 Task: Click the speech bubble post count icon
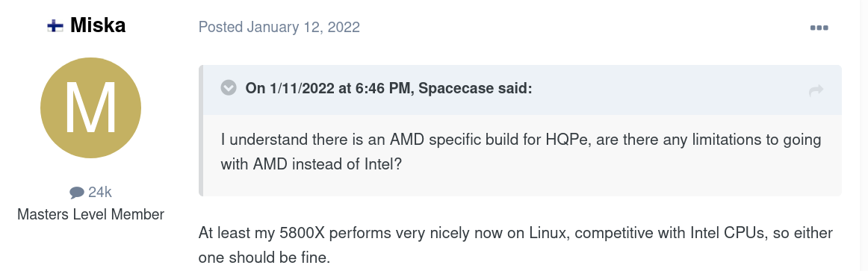click(x=76, y=193)
